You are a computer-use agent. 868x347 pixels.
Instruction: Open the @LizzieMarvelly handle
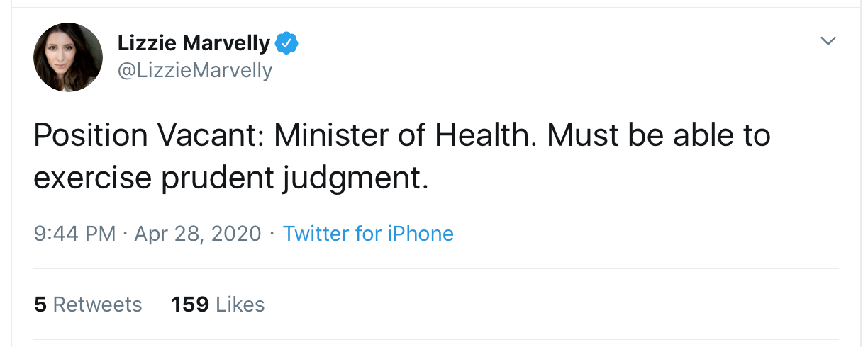pyautogui.click(x=194, y=70)
